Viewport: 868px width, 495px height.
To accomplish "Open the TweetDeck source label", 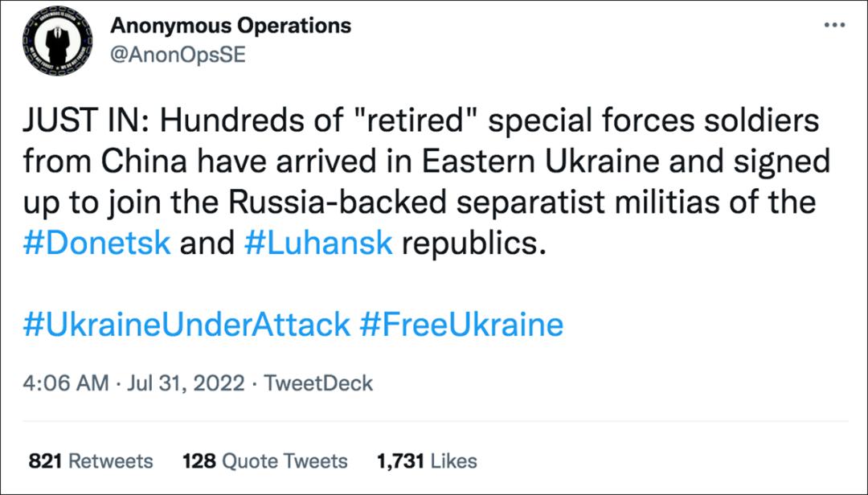I will tap(318, 383).
